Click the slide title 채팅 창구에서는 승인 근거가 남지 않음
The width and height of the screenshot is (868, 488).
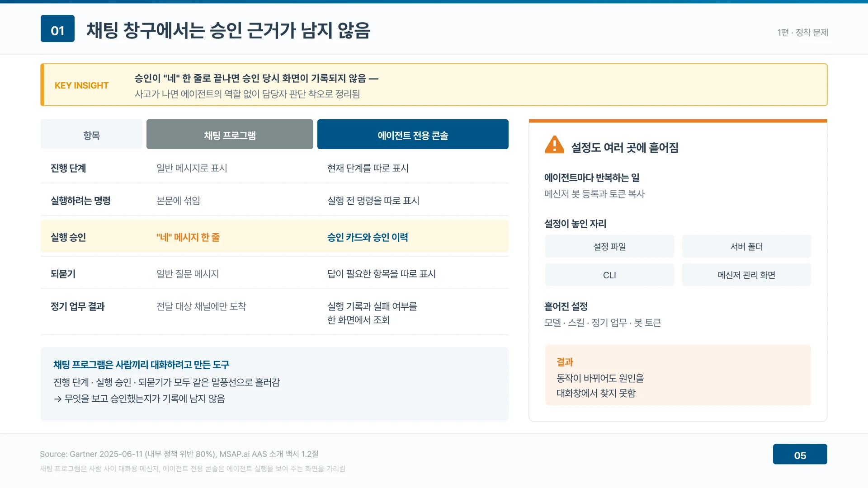point(228,30)
